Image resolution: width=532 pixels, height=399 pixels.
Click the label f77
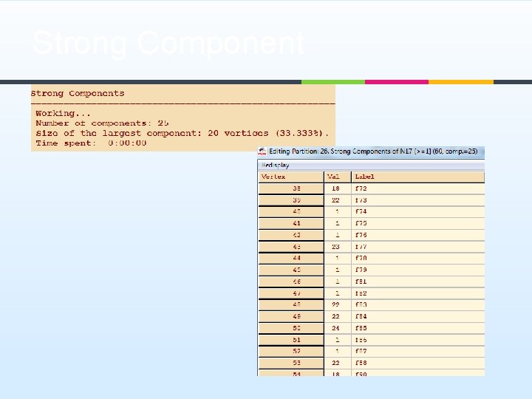pos(361,247)
